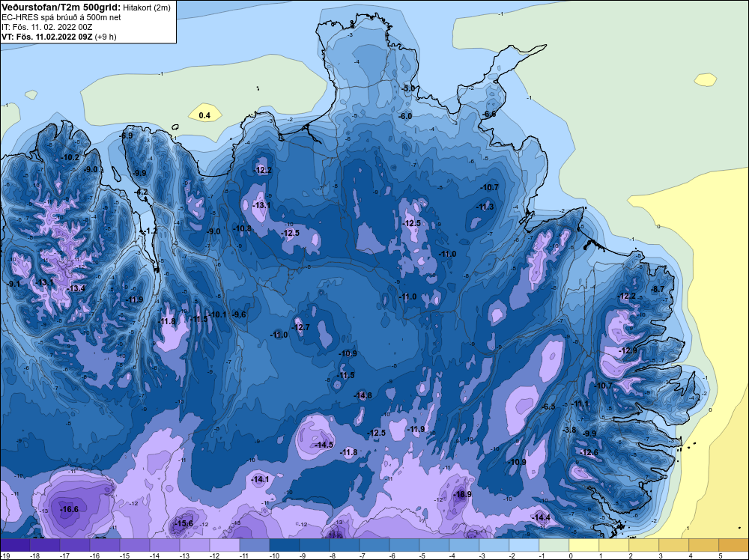Click the -14.1 temperature value
Viewport: 749px width, 560px height.
tap(260, 479)
